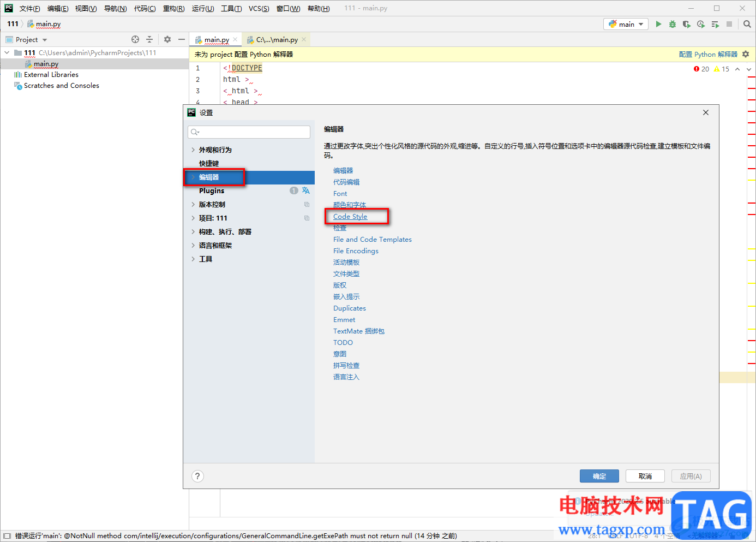Expand the 外观和行为 settings node
756x542 pixels.
(x=193, y=150)
